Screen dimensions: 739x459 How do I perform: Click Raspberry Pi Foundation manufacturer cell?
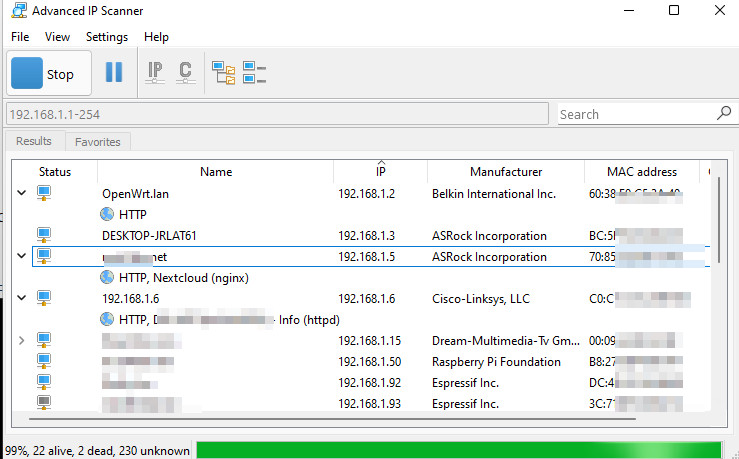496,362
